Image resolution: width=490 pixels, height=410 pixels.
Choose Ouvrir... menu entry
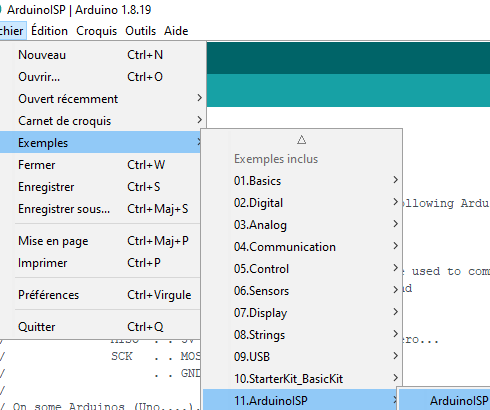click(103, 77)
